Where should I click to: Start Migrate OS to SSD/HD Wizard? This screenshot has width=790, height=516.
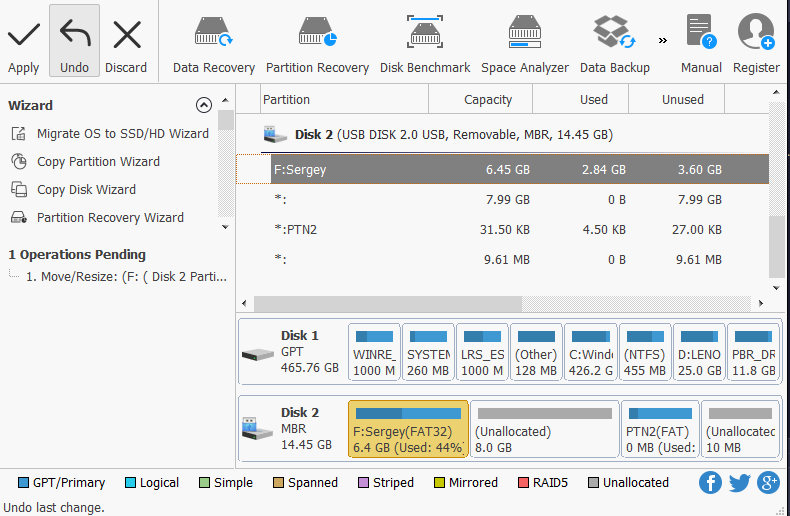(110, 134)
